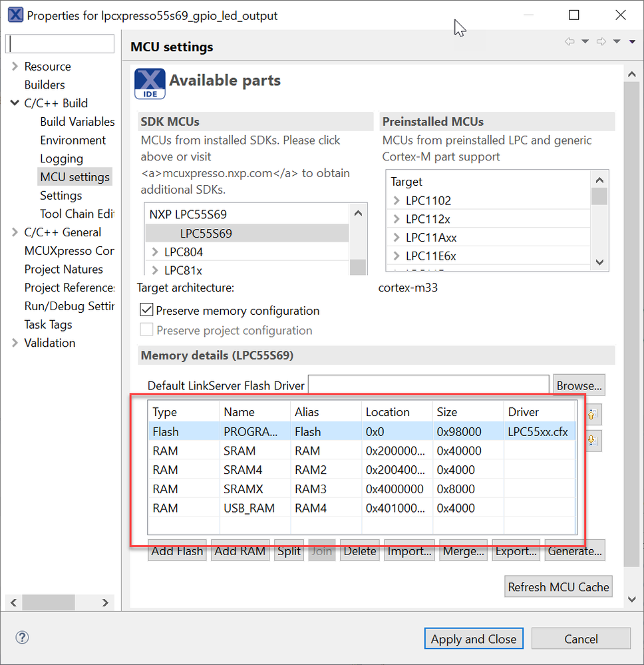Click the move memory row down icon
Viewport: 644px width, 665px height.
pos(592,441)
